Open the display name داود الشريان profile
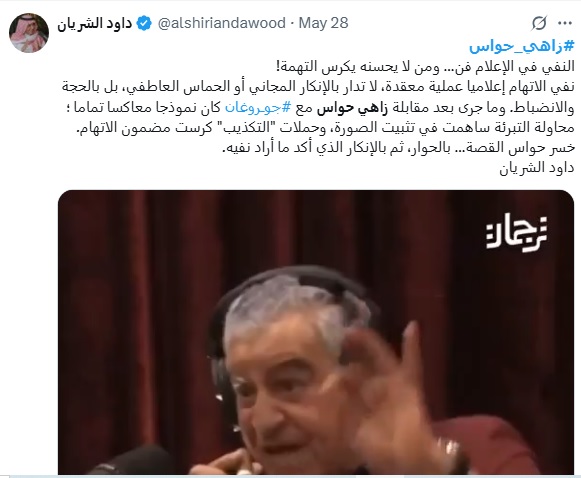 coord(94,23)
